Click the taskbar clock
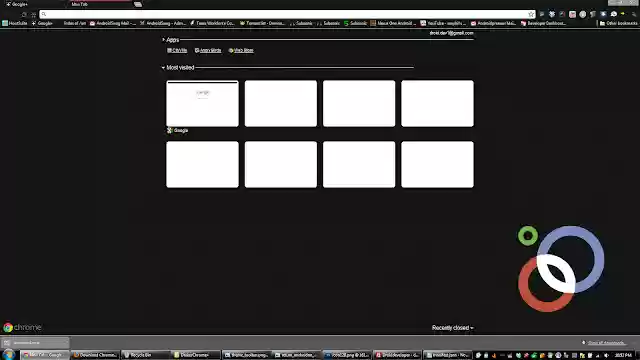Screen dimensions: 640x360 (623, 356)
